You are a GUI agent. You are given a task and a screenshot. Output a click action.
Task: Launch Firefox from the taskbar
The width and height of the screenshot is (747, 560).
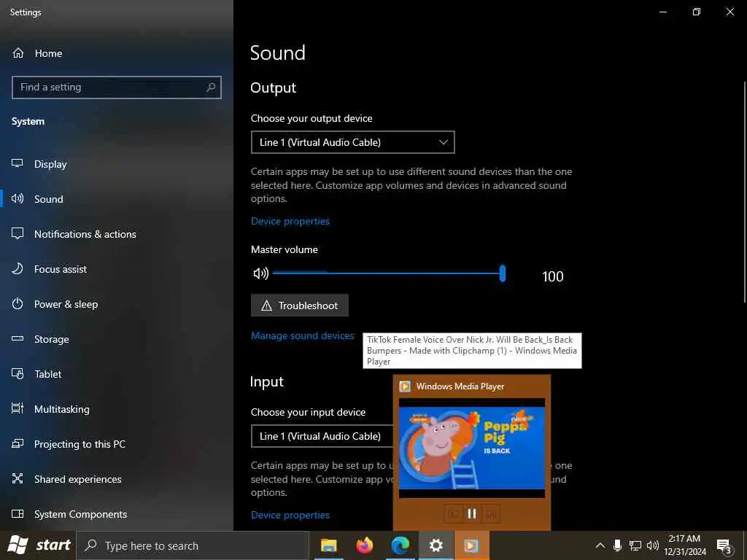tap(365, 545)
